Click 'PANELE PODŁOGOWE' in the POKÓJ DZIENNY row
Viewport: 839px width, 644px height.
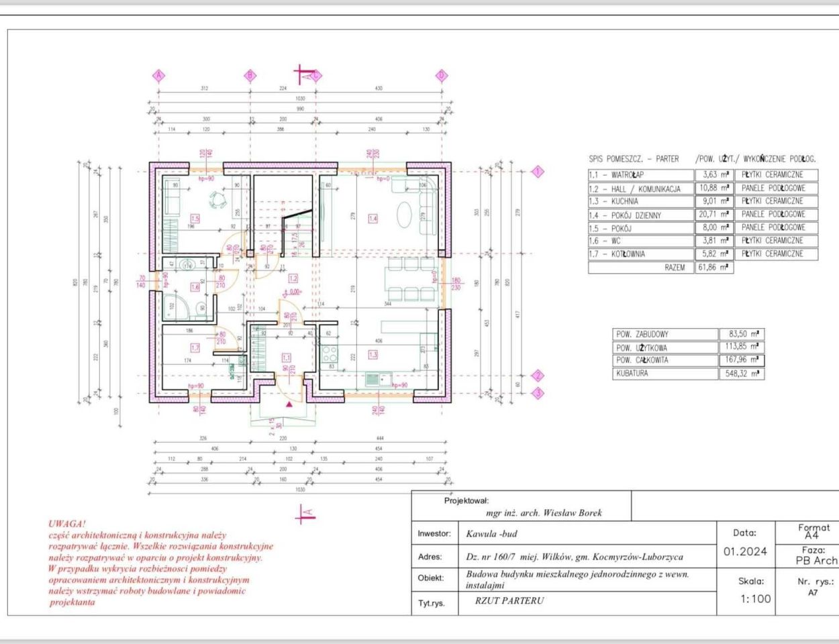773,215
